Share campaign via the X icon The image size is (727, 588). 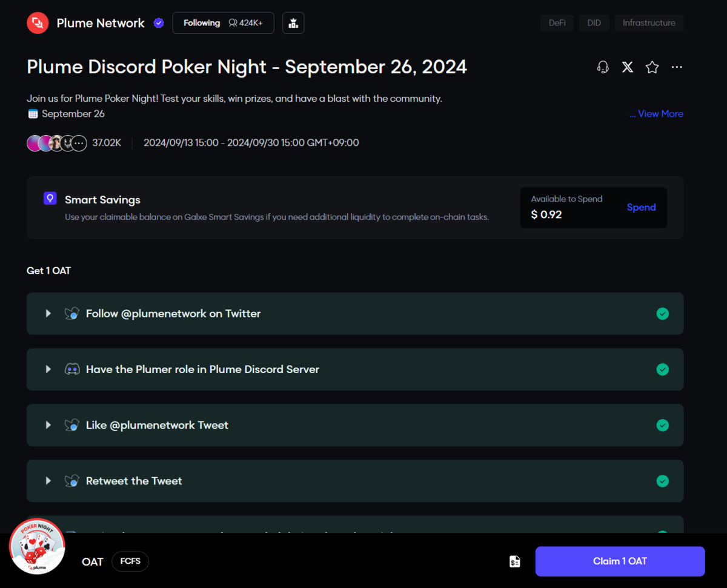[628, 67]
